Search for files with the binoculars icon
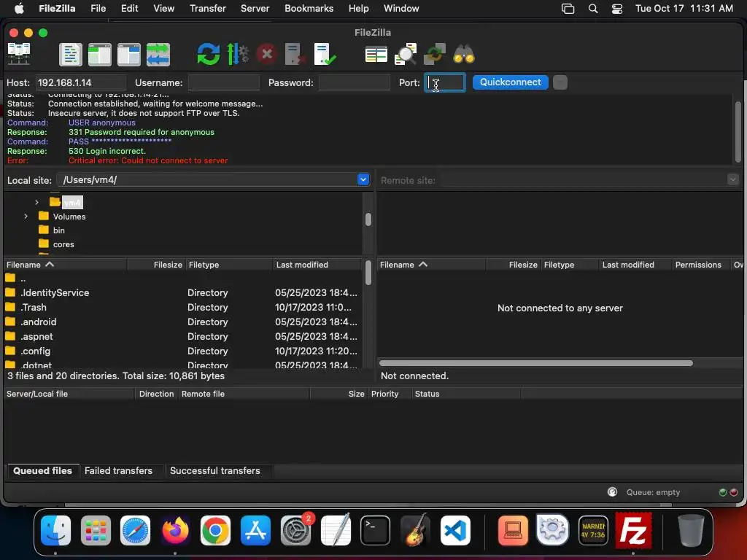 464,54
